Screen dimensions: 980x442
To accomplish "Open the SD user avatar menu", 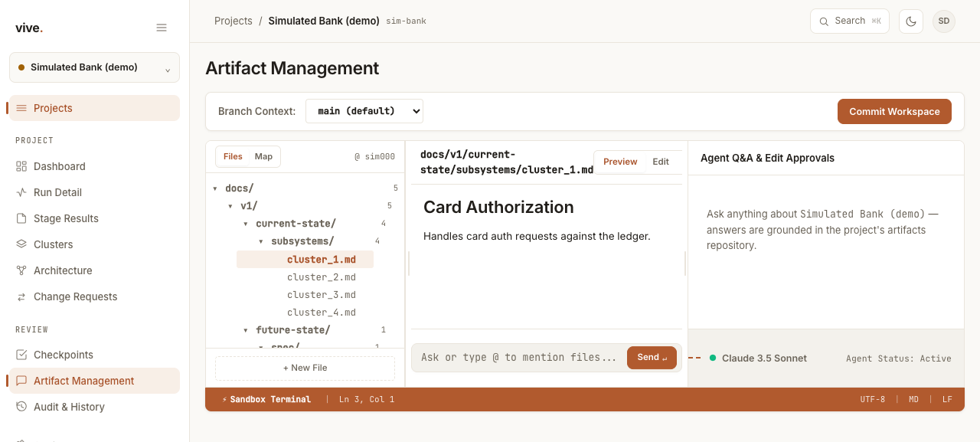I will (x=944, y=21).
